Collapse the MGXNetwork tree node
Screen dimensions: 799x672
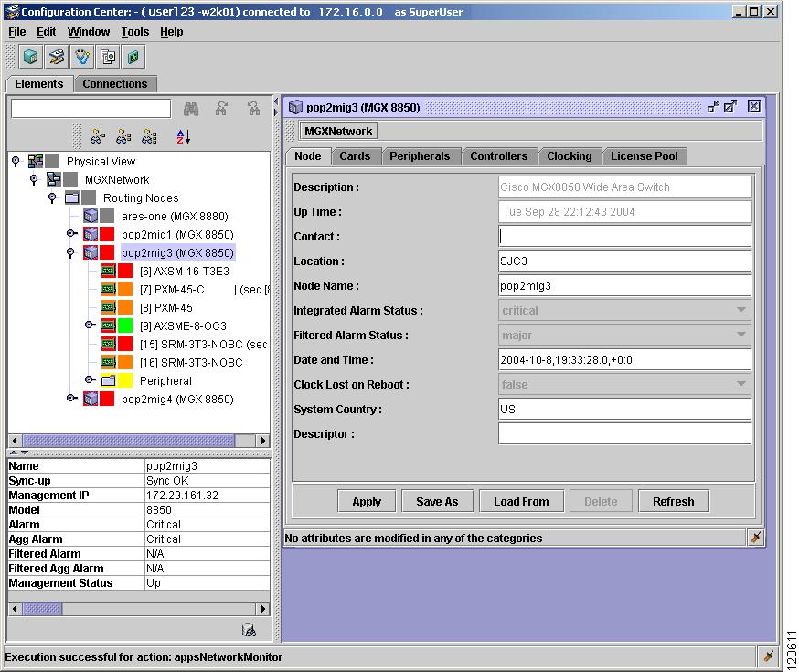pos(34,180)
